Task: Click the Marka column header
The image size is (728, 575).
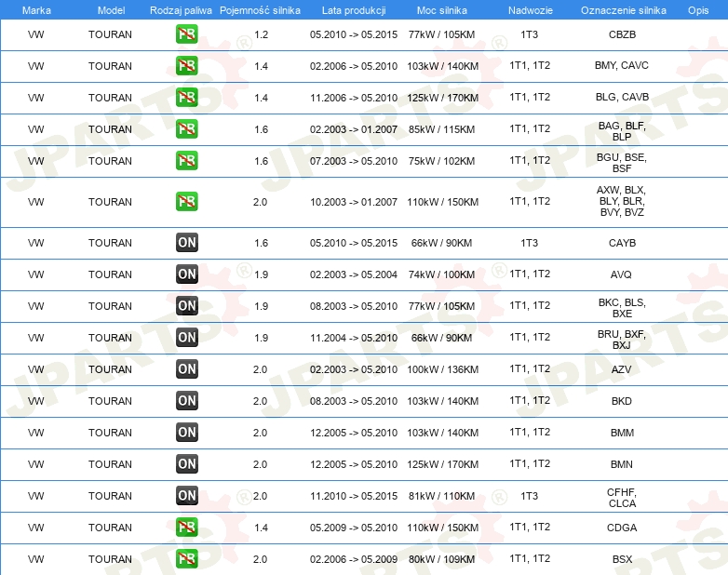Action: click(x=36, y=10)
